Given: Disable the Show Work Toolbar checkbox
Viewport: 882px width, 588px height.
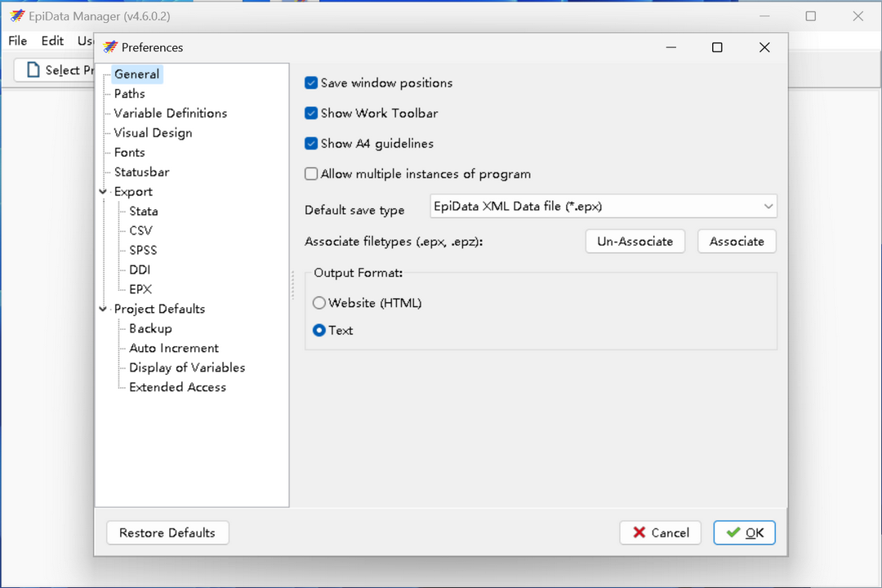Looking at the screenshot, I should (x=311, y=114).
